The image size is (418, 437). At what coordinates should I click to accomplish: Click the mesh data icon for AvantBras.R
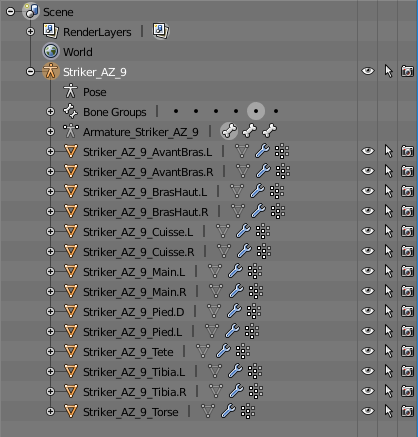pos(243,171)
